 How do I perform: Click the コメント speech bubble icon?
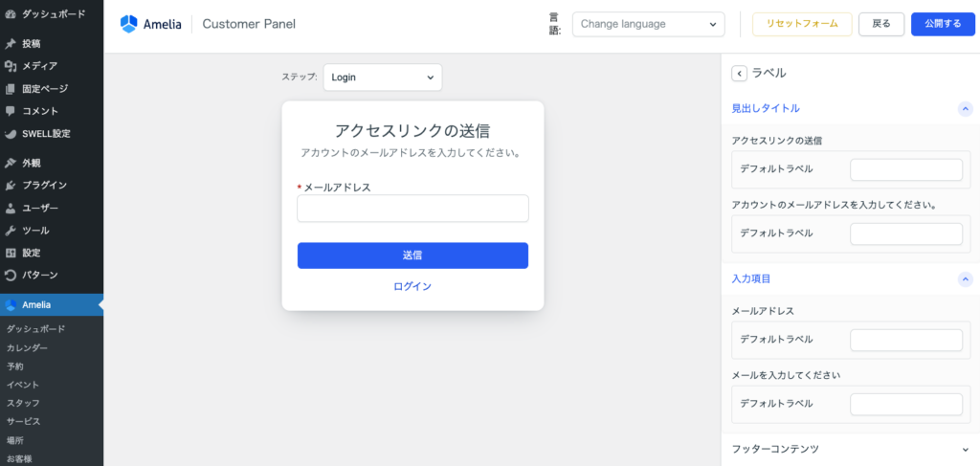[x=11, y=111]
